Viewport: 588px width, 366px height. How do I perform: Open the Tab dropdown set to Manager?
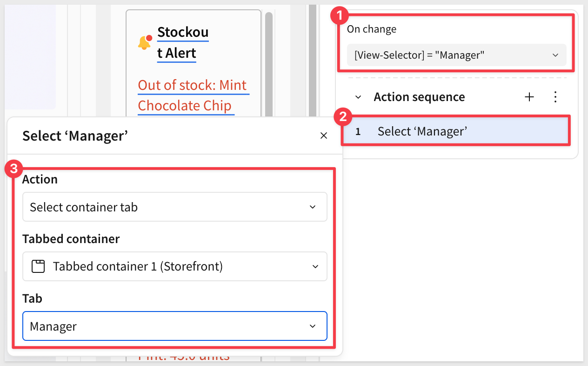174,326
